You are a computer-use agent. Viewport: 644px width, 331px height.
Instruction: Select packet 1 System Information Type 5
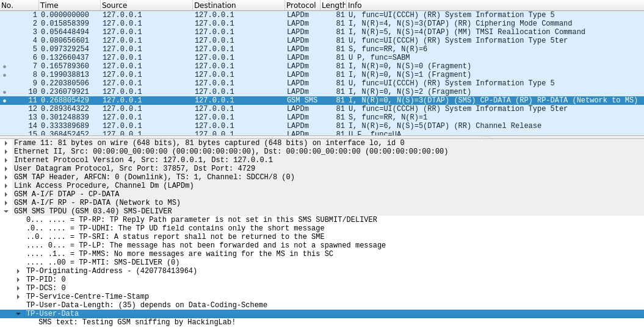tap(322, 15)
